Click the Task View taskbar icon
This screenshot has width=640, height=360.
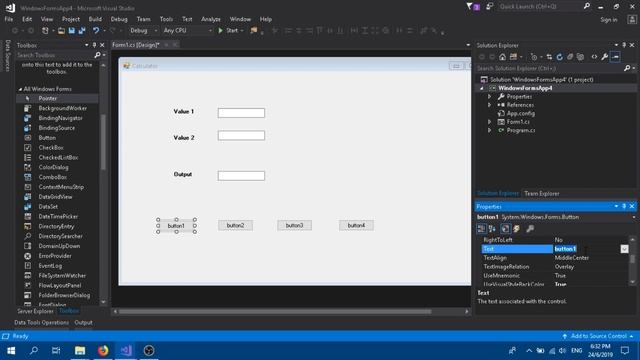coord(56,351)
